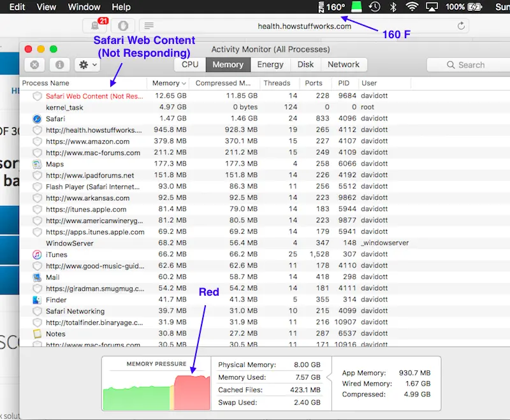Select the Safari Web Content (Not Responding) row
This screenshot has width=510, height=420.
pos(94,96)
